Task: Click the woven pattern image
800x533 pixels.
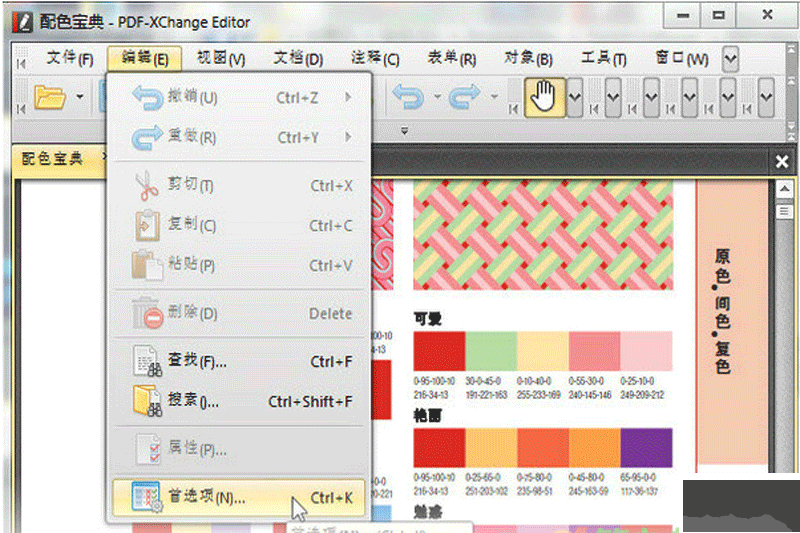Action: [543, 235]
